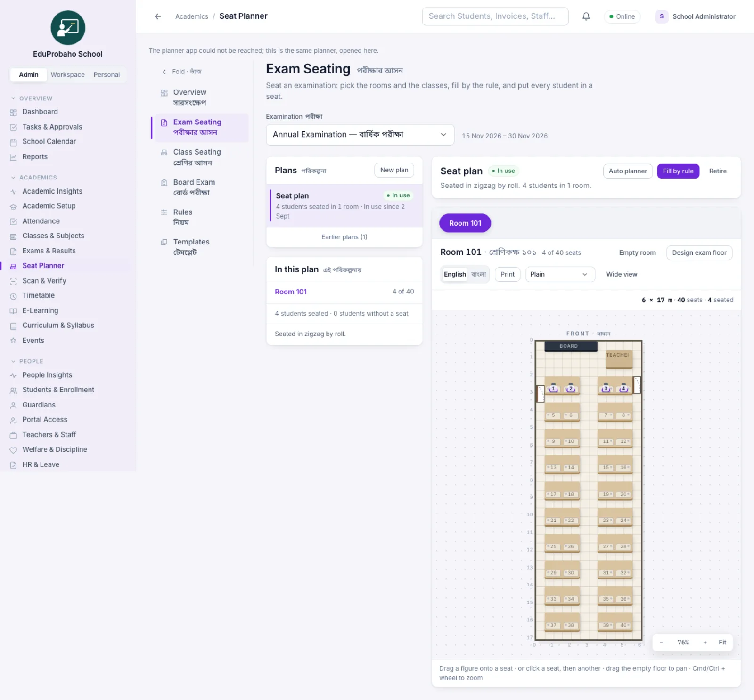This screenshot has width=754, height=700.
Task: Zoom in the floor plan
Action: 705,643
